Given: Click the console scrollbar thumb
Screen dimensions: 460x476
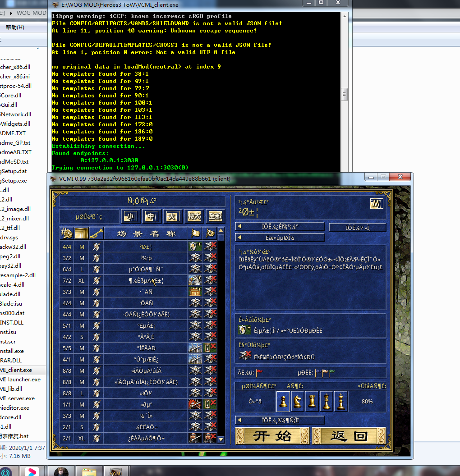Looking at the screenshot, I should click(344, 94).
